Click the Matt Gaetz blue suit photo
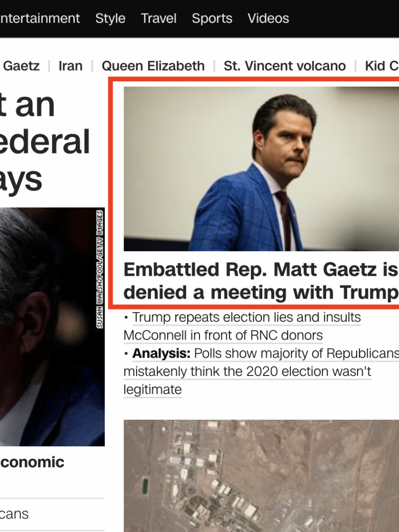Viewport: 399px width, 532px height. (x=261, y=169)
